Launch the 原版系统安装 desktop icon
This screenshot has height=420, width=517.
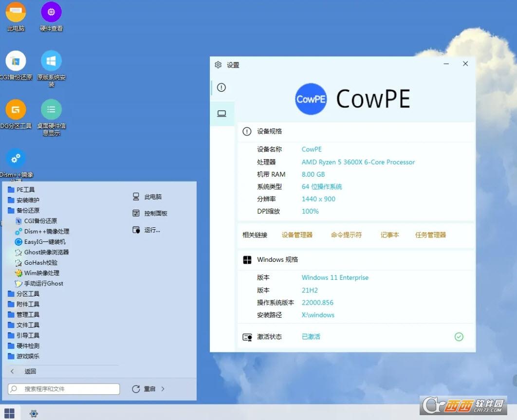[x=51, y=69]
